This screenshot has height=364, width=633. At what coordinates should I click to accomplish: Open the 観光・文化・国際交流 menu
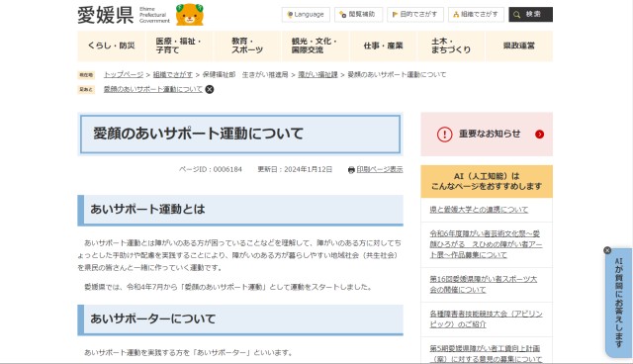click(315, 45)
